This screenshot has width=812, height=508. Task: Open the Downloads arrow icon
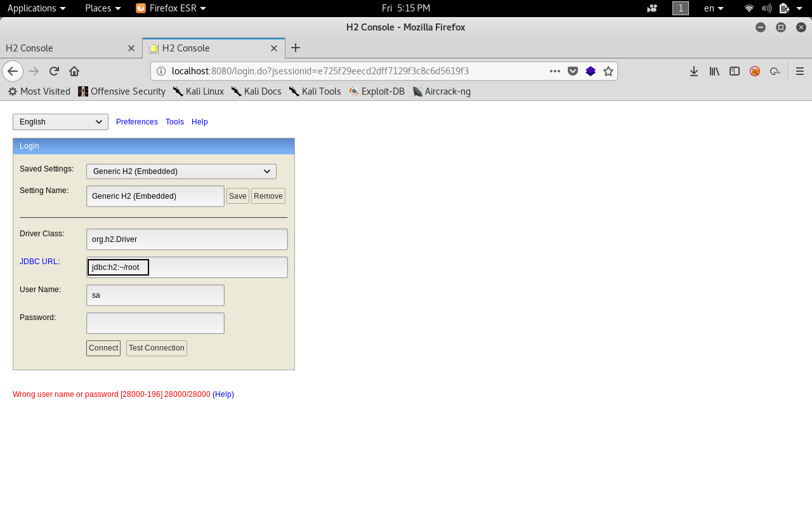point(694,71)
